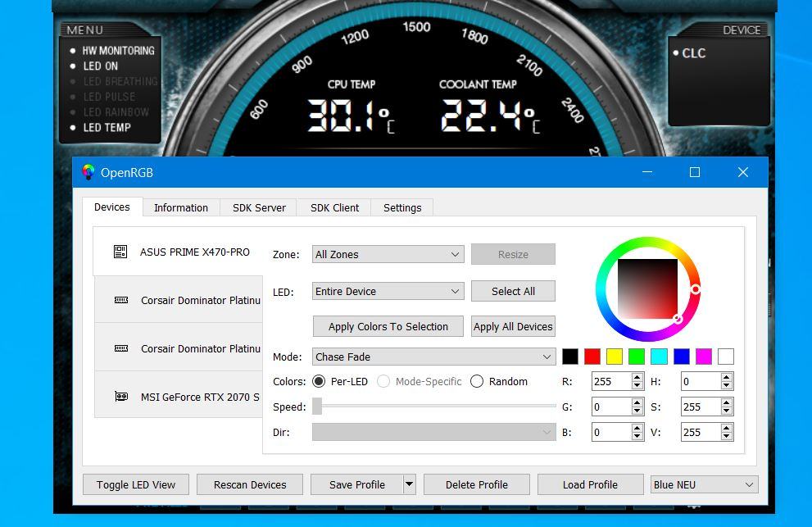The height and width of the screenshot is (527, 812).
Task: Open the LED dropdown showing Entire Device
Action: (x=388, y=291)
